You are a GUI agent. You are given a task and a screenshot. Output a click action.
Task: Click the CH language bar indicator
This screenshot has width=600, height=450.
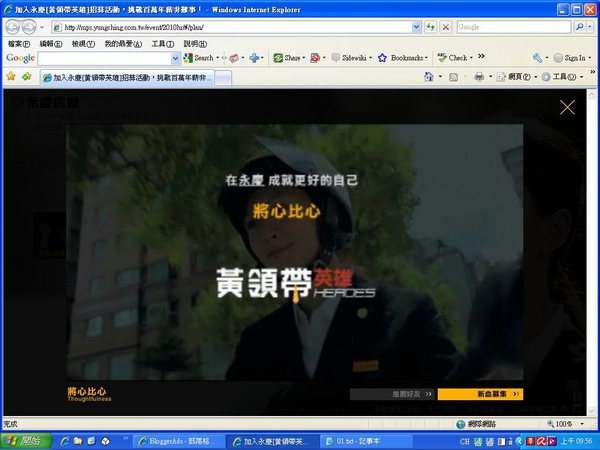pos(465,442)
